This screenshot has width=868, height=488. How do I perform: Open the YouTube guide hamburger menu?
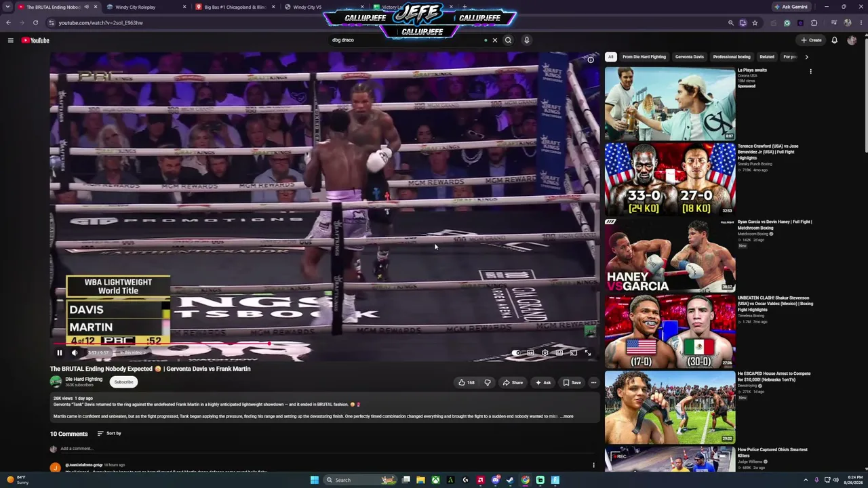pyautogui.click(x=11, y=40)
